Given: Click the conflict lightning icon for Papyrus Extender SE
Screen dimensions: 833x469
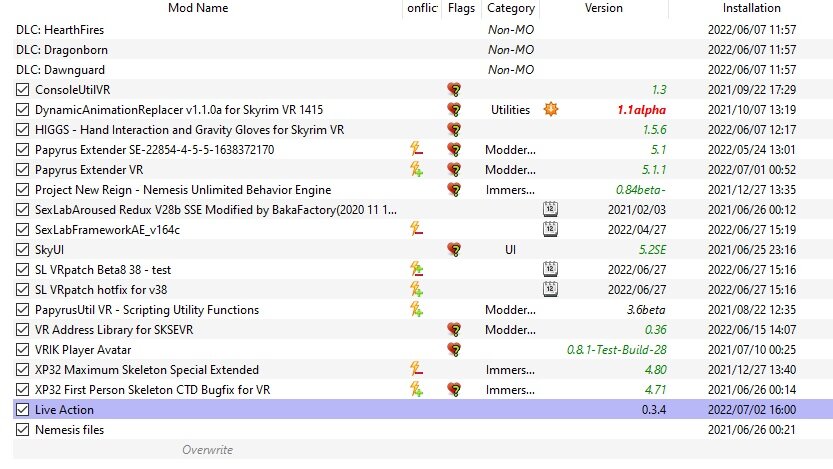Looking at the screenshot, I should coord(416,149).
